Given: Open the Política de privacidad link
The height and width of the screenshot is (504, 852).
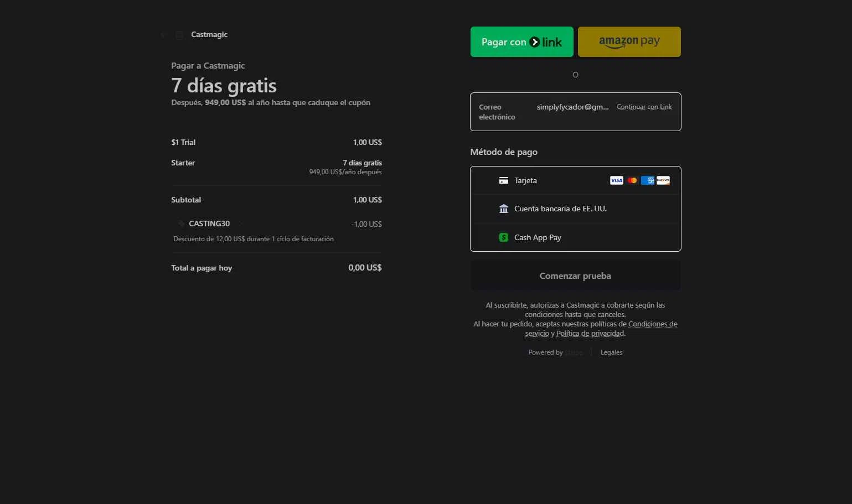Looking at the screenshot, I should point(590,334).
